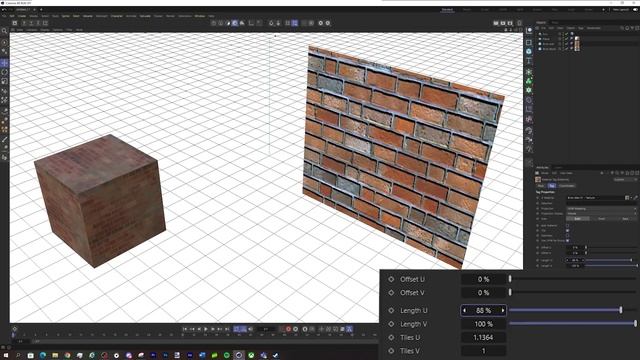Uncheck Use UVW for Bump
Image resolution: width=640 pixels, height=360 pixels.
point(567,240)
